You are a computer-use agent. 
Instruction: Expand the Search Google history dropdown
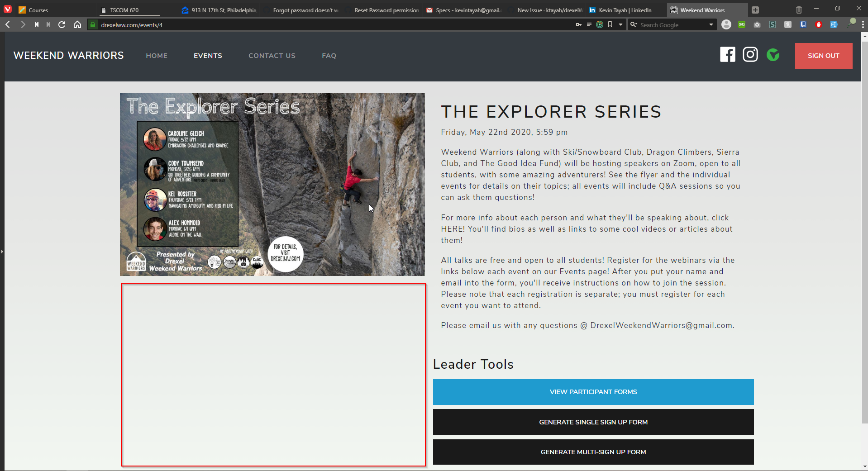coord(711,24)
